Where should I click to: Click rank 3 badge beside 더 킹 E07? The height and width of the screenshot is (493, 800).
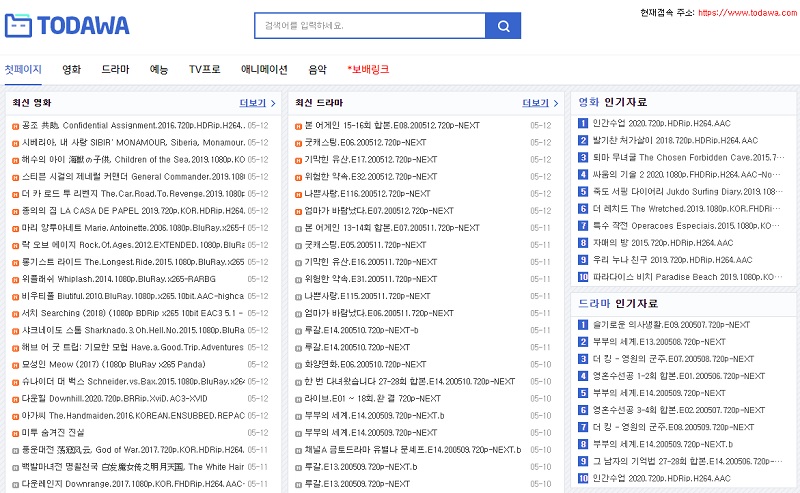[583, 359]
